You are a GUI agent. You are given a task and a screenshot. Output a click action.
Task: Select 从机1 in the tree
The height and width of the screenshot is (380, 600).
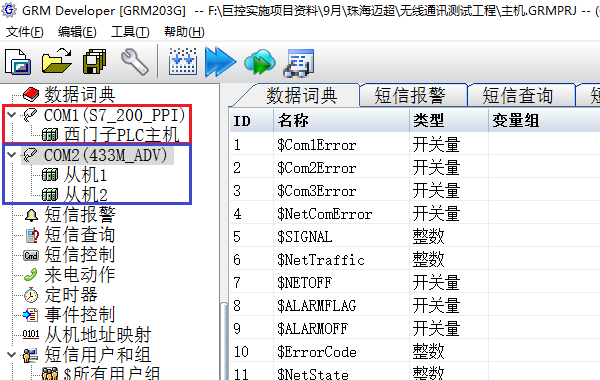[x=85, y=175]
